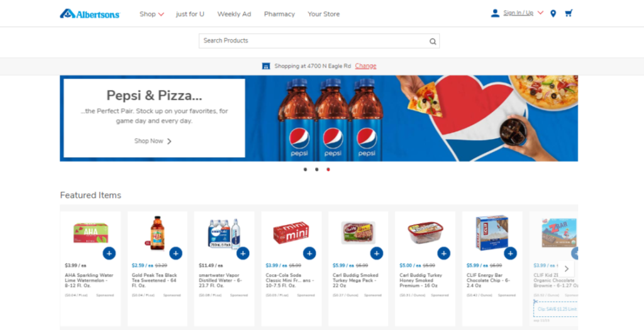
Task: Add Coca-Cola Mini cans with plus icon
Action: coord(309,253)
